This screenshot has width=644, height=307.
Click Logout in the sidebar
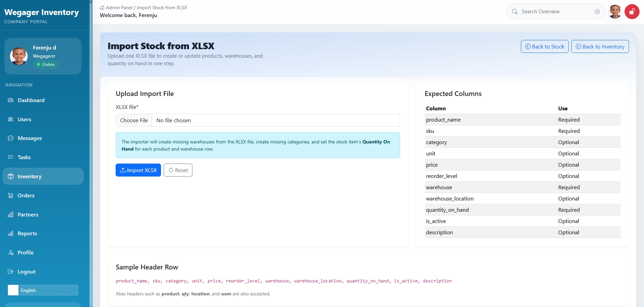43,271
